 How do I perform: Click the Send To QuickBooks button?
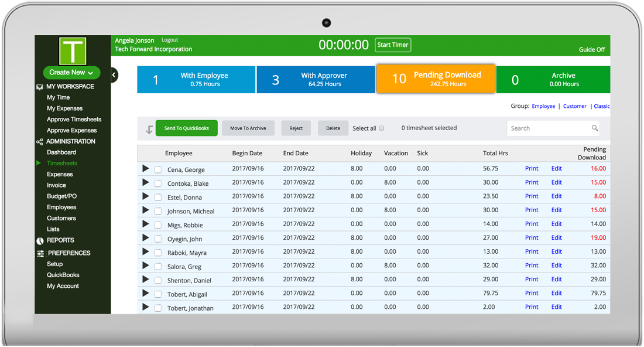pos(187,127)
